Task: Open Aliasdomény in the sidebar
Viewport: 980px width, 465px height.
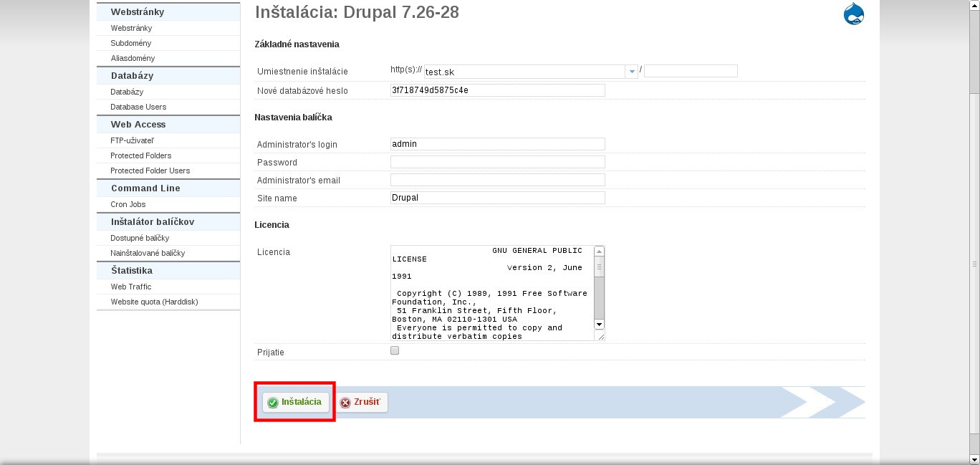Action: tap(133, 58)
